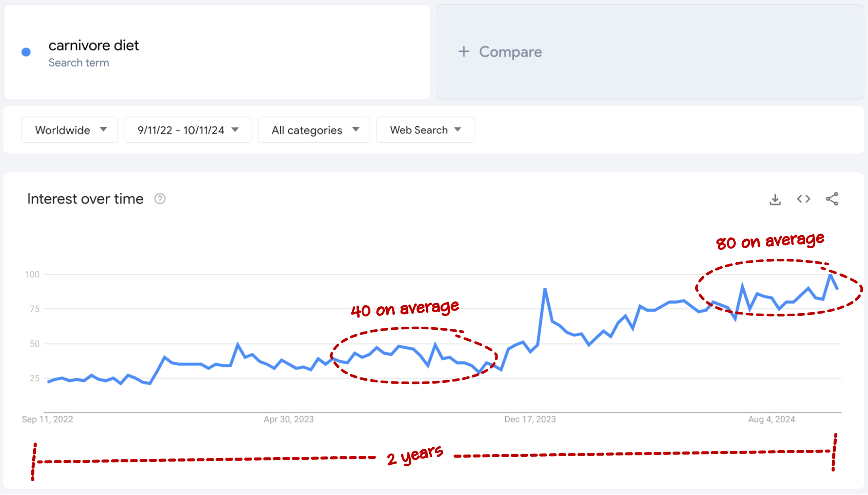
Task: Click the download icon for Interest over time
Action: [x=775, y=199]
